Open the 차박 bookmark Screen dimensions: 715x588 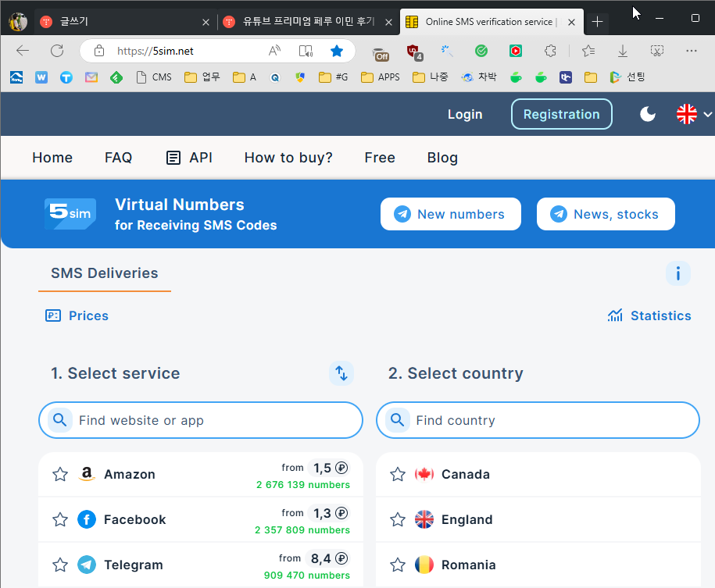click(x=479, y=77)
